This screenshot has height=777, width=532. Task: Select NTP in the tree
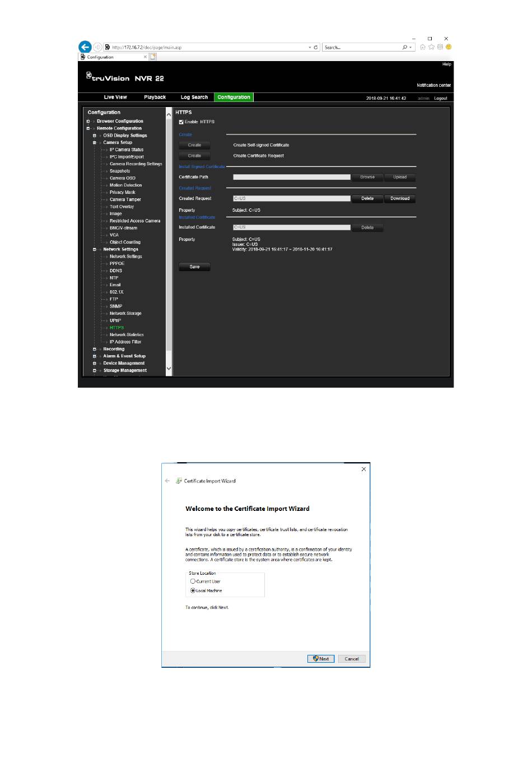point(114,278)
